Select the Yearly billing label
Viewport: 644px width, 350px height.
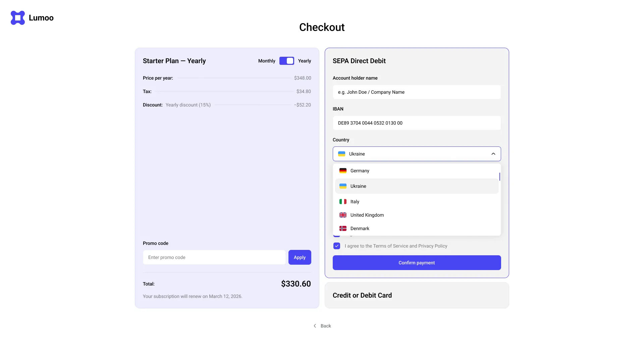pyautogui.click(x=305, y=61)
